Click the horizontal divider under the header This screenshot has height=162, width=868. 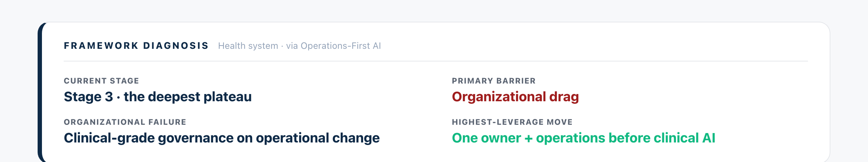436,61
